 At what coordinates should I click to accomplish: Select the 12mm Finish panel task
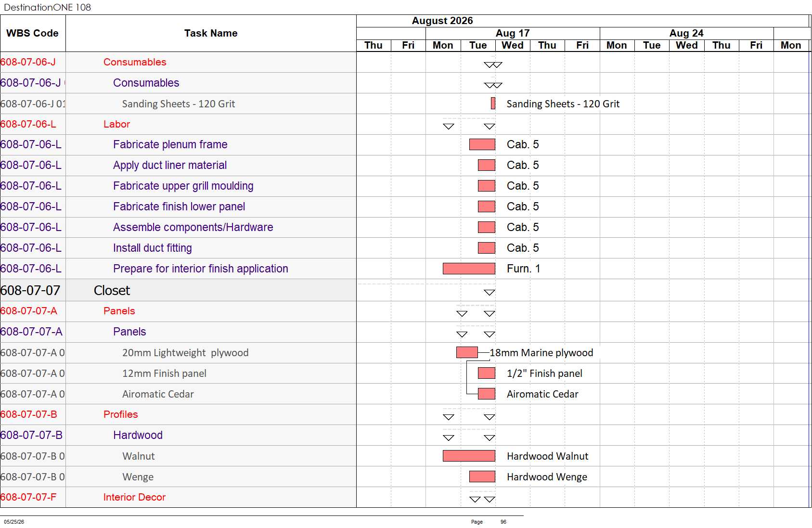click(164, 373)
